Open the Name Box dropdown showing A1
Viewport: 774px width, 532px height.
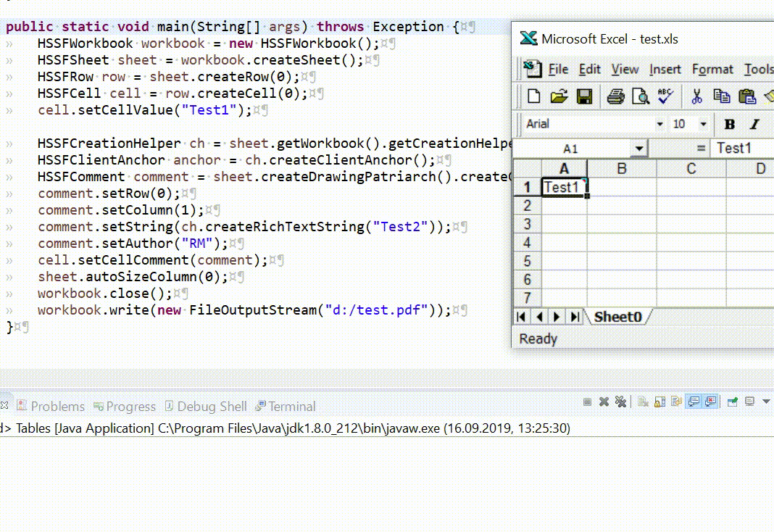639,148
